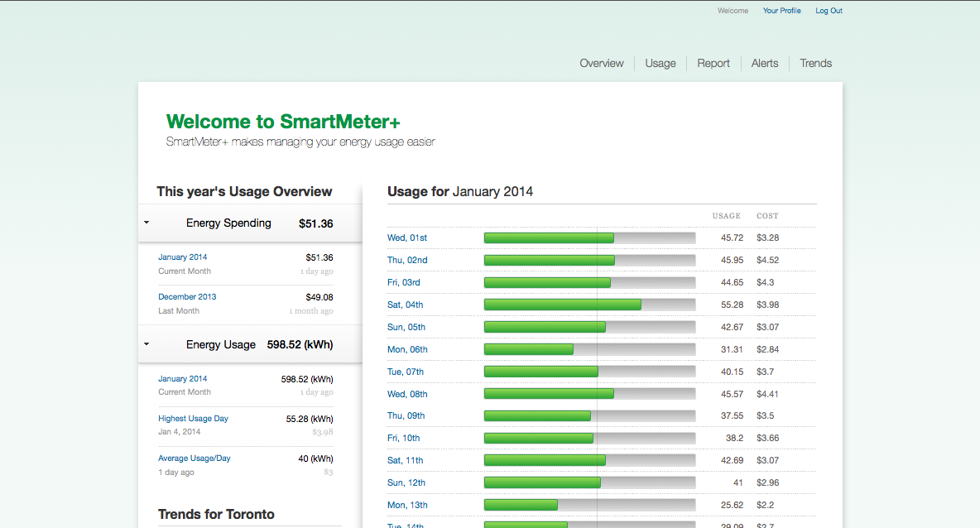Viewport: 980px width, 528px height.
Task: Click the 38.2 usage value for Fri, 10th
Action: click(x=734, y=438)
